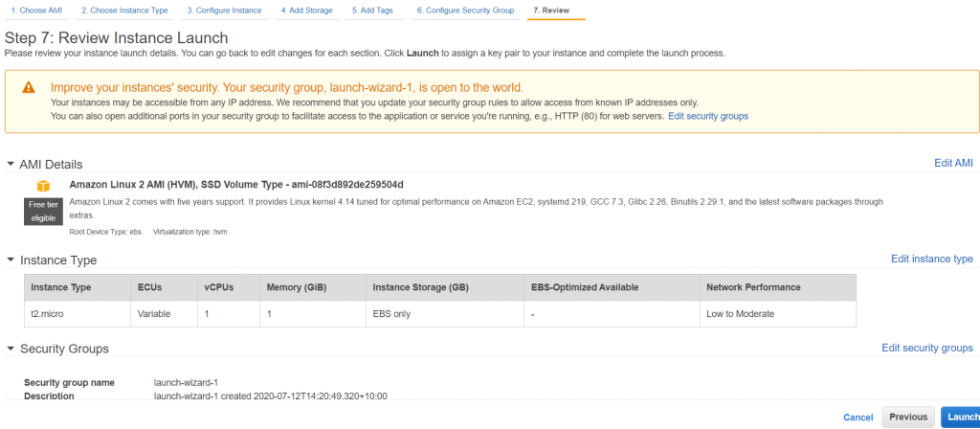Switch to Choose Instance Type step
The image size is (980, 429).
(124, 11)
